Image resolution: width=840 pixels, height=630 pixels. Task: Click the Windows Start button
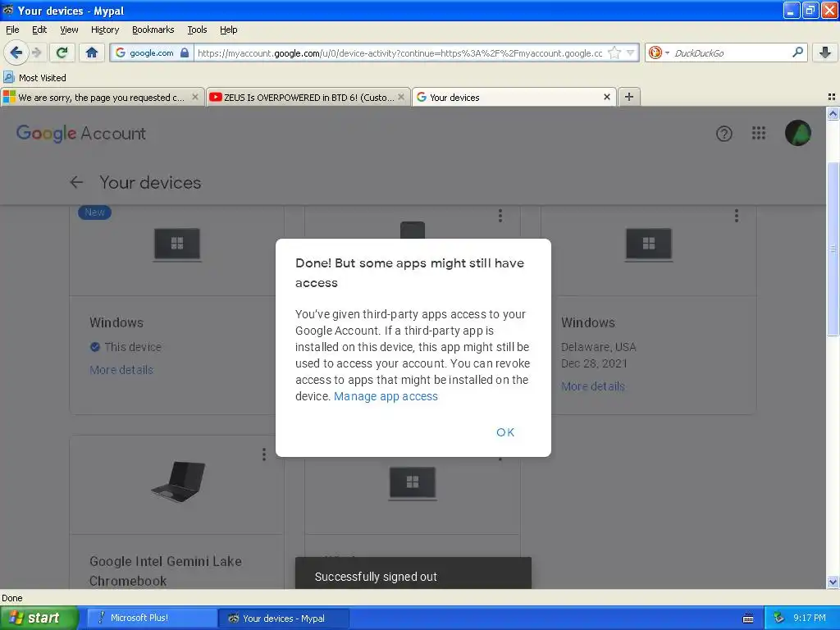pos(39,618)
